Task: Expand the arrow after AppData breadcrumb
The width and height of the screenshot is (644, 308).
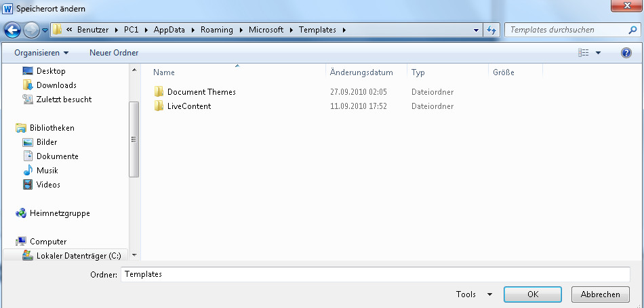Action: point(193,30)
